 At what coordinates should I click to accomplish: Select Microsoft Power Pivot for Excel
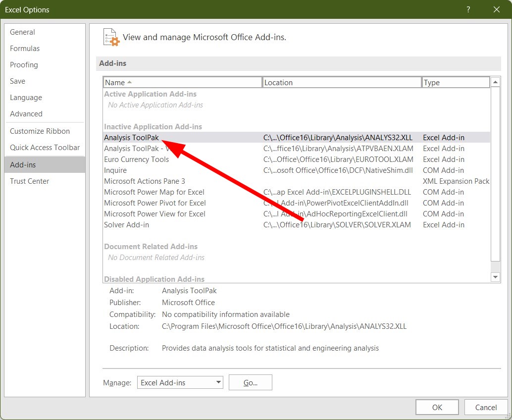(x=297, y=203)
